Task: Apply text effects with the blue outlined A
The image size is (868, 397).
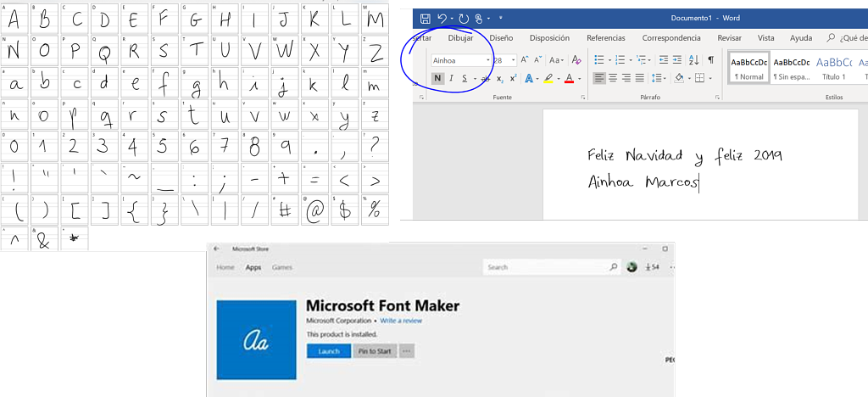Action: coord(529,78)
